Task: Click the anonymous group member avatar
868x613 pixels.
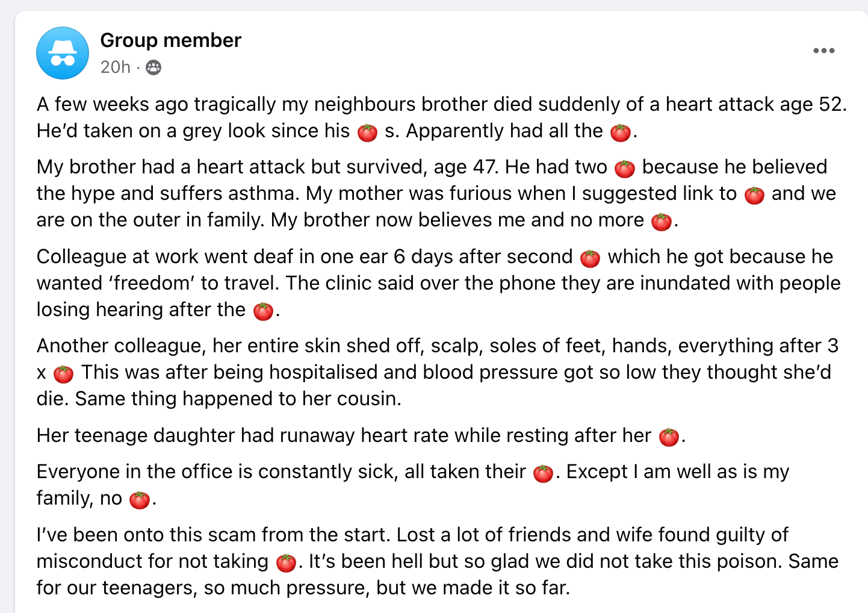Action: tap(63, 53)
